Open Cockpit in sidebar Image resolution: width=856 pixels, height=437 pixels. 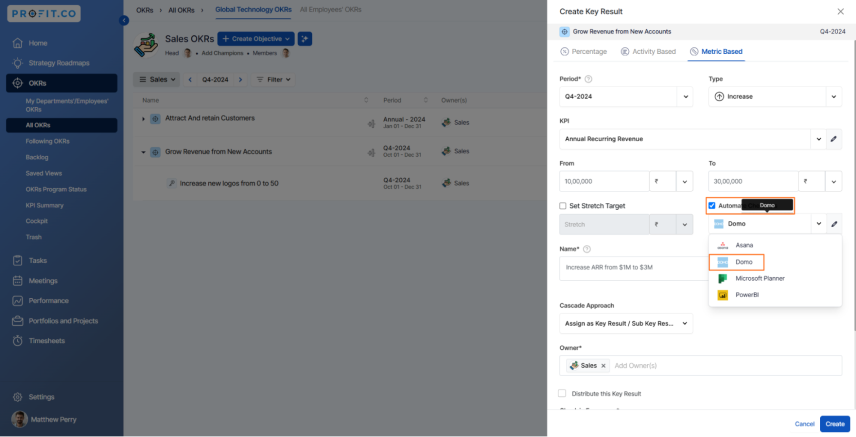[37, 221]
